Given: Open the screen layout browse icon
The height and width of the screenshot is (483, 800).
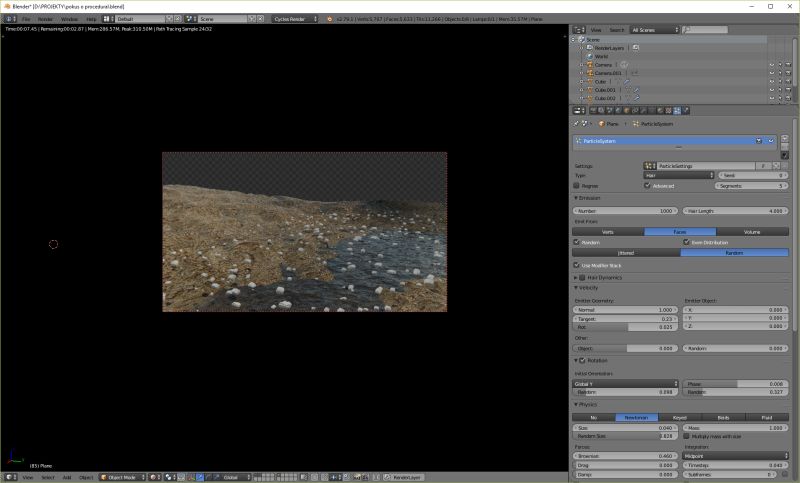Looking at the screenshot, I should (107, 19).
